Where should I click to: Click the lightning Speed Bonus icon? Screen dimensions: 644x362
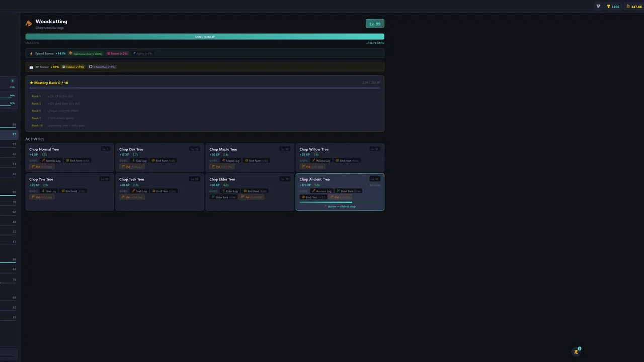point(31,53)
